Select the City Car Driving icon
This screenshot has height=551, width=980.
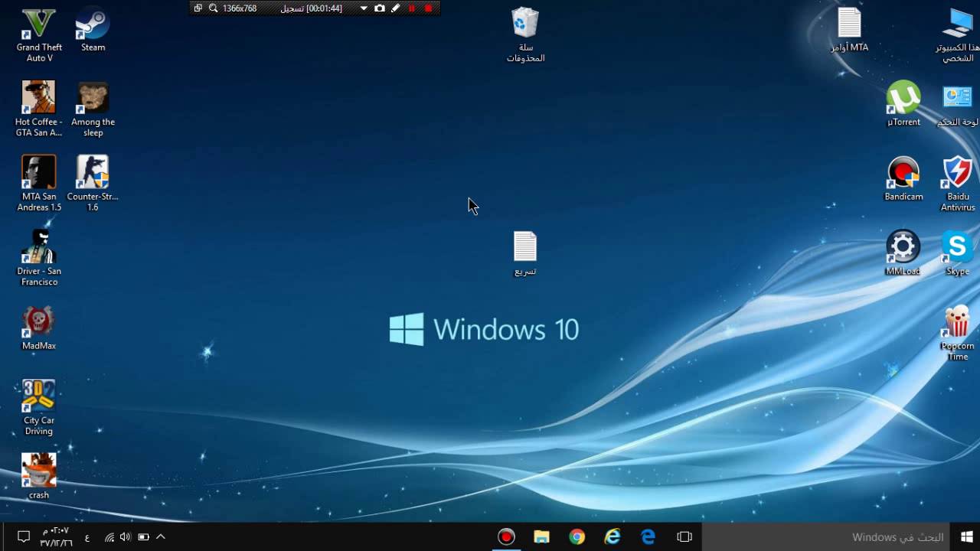click(39, 408)
